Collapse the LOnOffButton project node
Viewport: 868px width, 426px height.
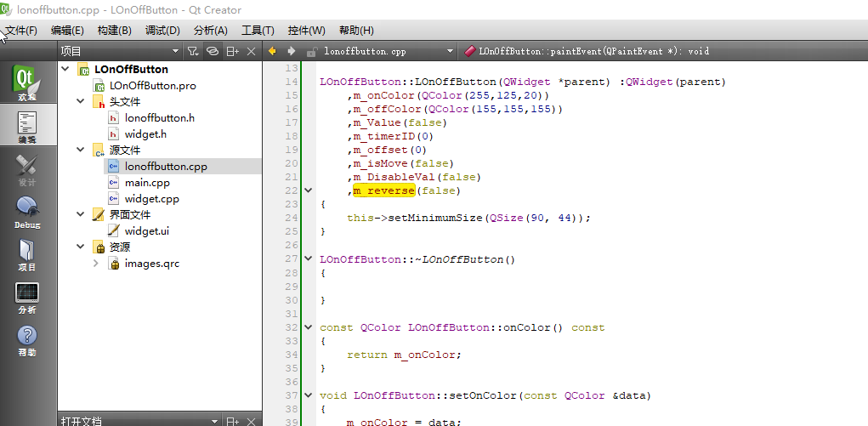[x=65, y=69]
